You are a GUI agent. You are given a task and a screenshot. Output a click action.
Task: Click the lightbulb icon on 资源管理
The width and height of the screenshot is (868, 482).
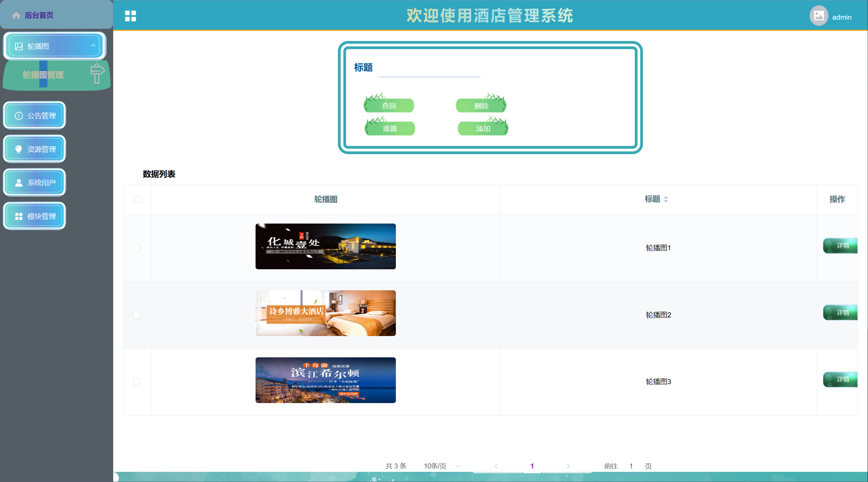coord(19,149)
